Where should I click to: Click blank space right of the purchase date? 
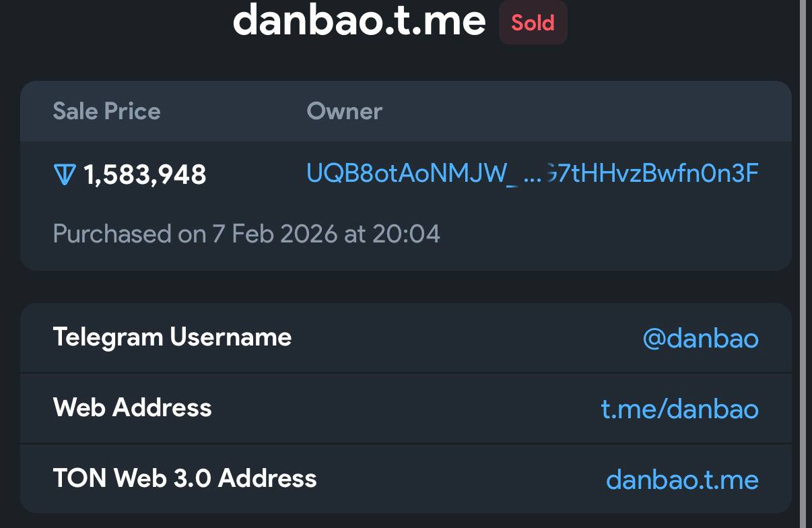(606, 234)
